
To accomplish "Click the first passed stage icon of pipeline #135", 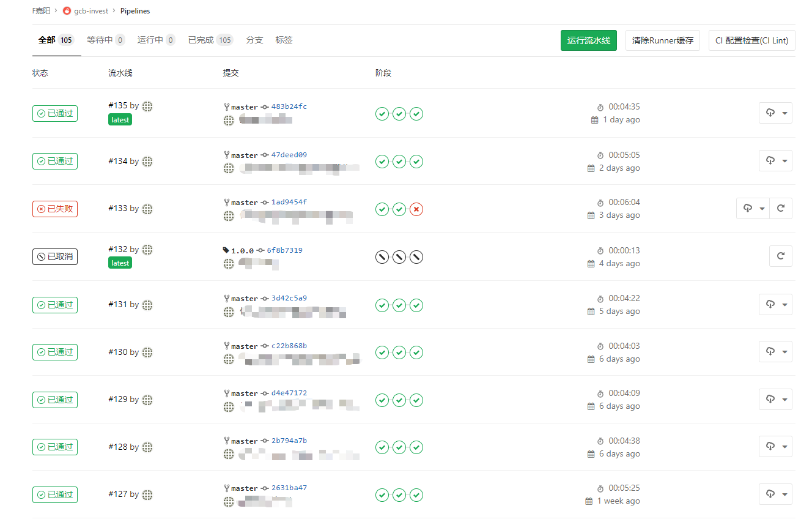I will click(x=382, y=114).
